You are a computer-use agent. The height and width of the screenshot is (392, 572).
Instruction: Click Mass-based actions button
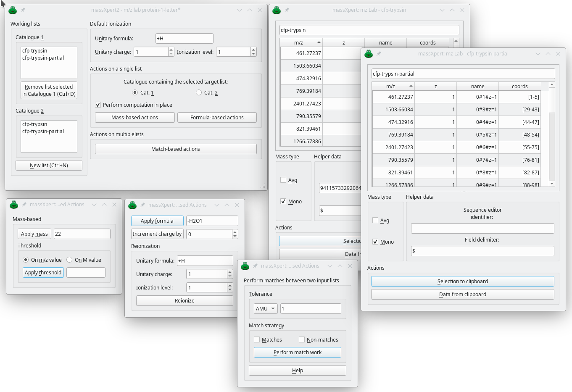pyautogui.click(x=134, y=117)
